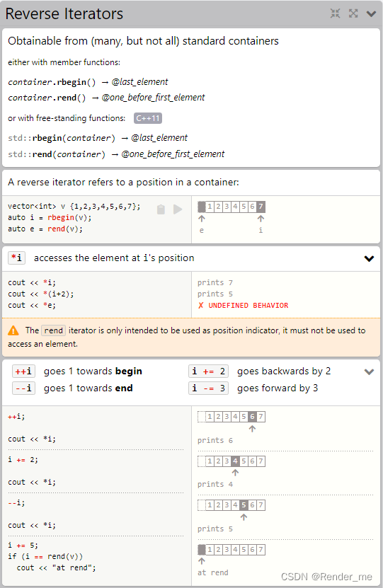Screen dimensions: 383x588
Task: Click the C++11 badge
Action: pos(148,118)
